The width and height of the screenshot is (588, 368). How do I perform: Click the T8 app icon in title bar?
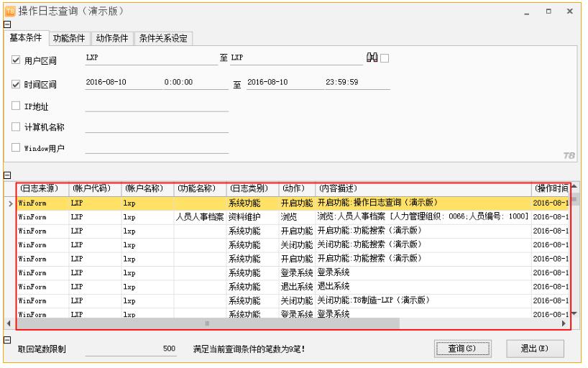point(9,12)
